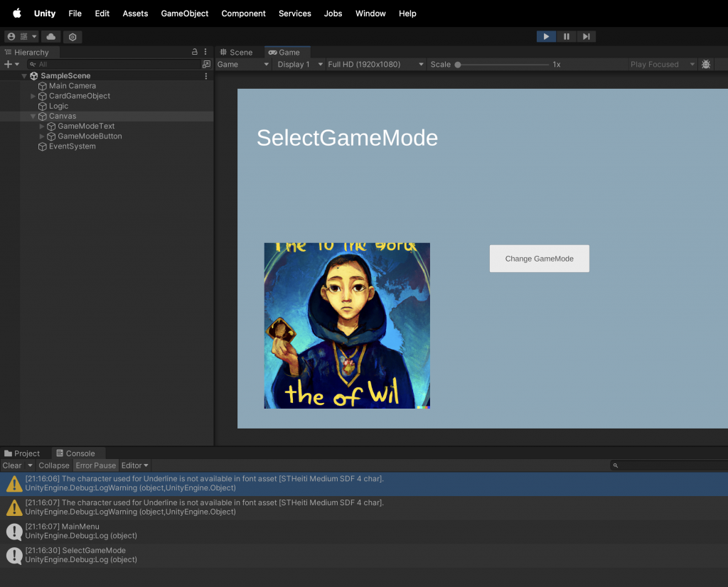Viewport: 728px width, 587px height.
Task: Select Logic object in Hierarchy
Action: tap(58, 107)
